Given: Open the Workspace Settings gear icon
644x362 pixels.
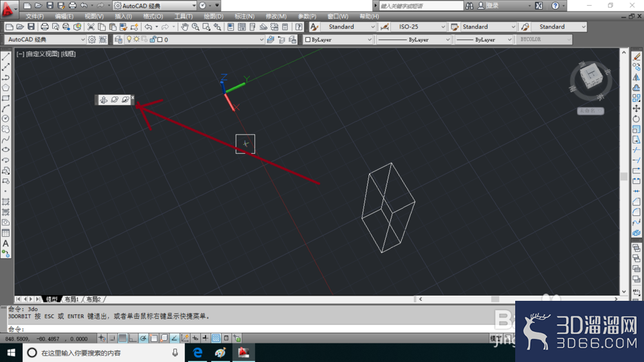Looking at the screenshot, I should point(91,39).
